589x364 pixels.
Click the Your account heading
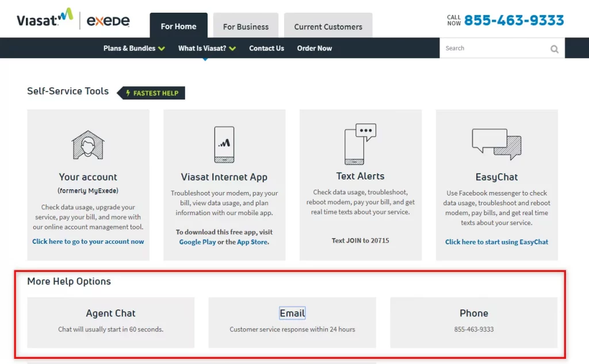[88, 177]
